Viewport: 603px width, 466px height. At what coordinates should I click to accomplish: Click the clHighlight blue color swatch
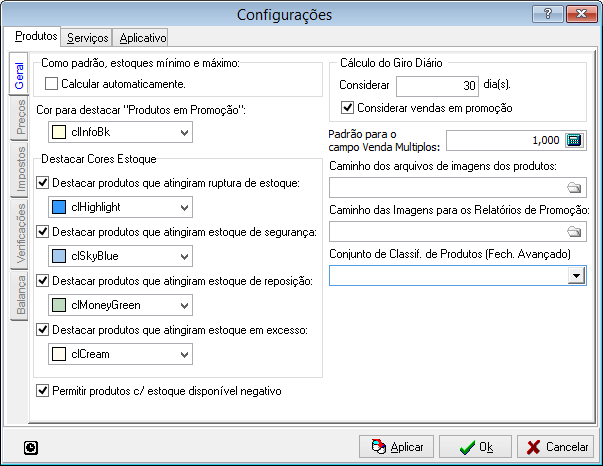[x=59, y=207]
